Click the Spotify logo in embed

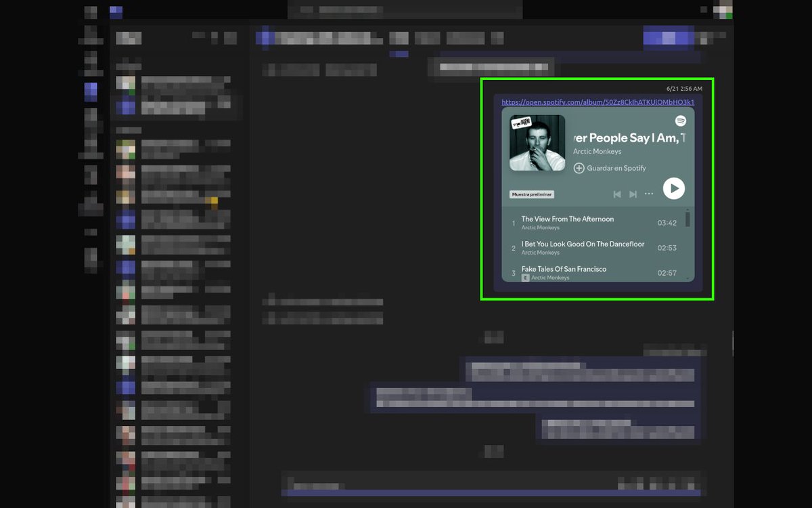pos(680,121)
